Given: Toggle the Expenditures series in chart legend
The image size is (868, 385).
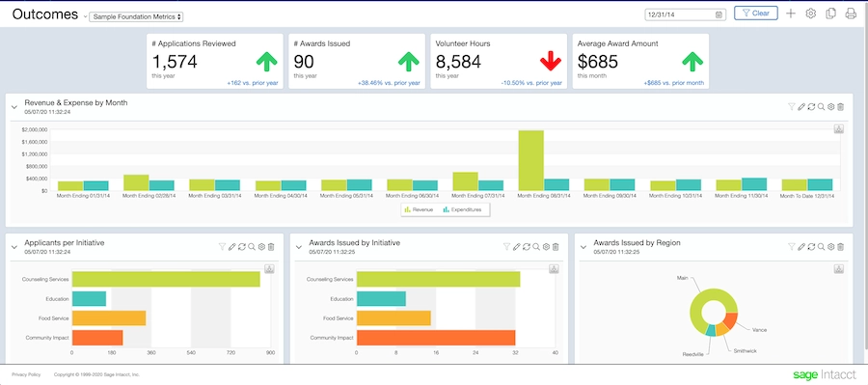Looking at the screenshot, I should click(x=462, y=210).
